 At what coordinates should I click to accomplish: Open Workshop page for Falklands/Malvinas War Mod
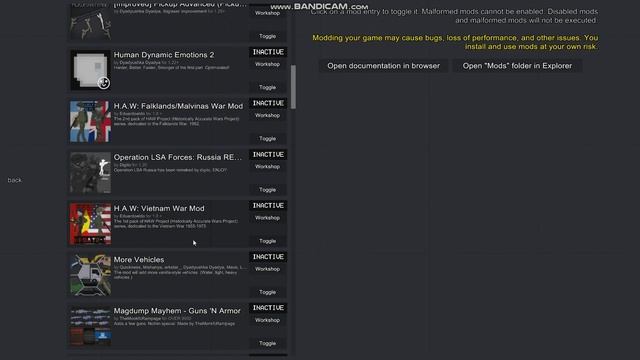(x=268, y=116)
